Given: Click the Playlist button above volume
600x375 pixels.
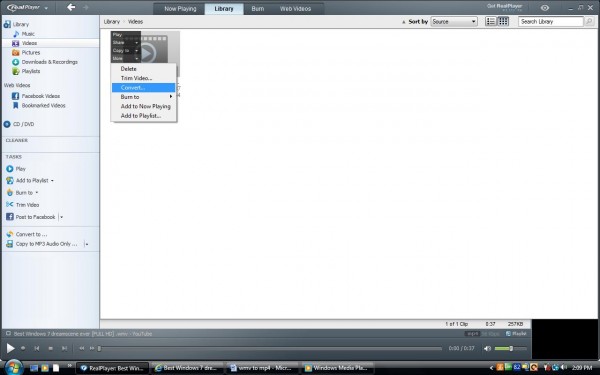Looking at the screenshot, I should [x=516, y=334].
